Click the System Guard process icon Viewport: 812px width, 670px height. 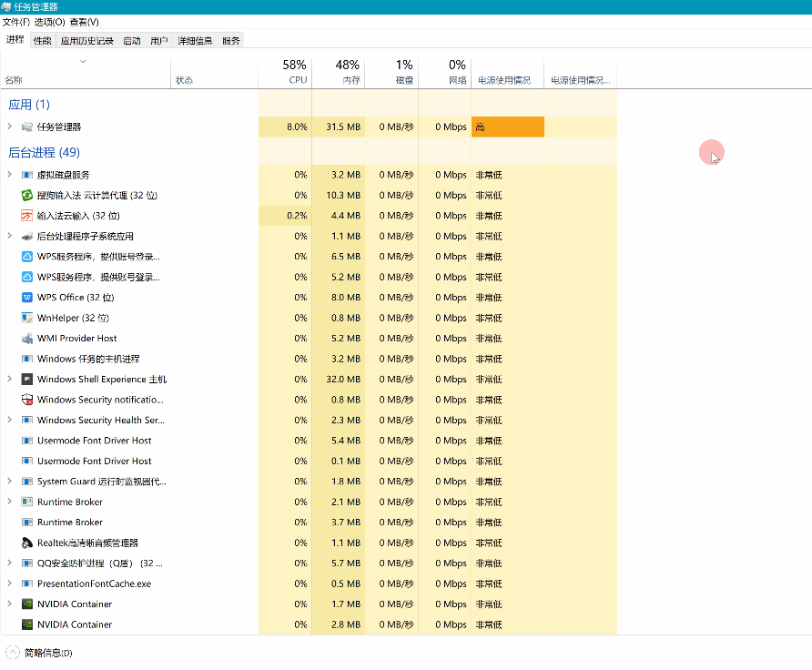pos(27,482)
